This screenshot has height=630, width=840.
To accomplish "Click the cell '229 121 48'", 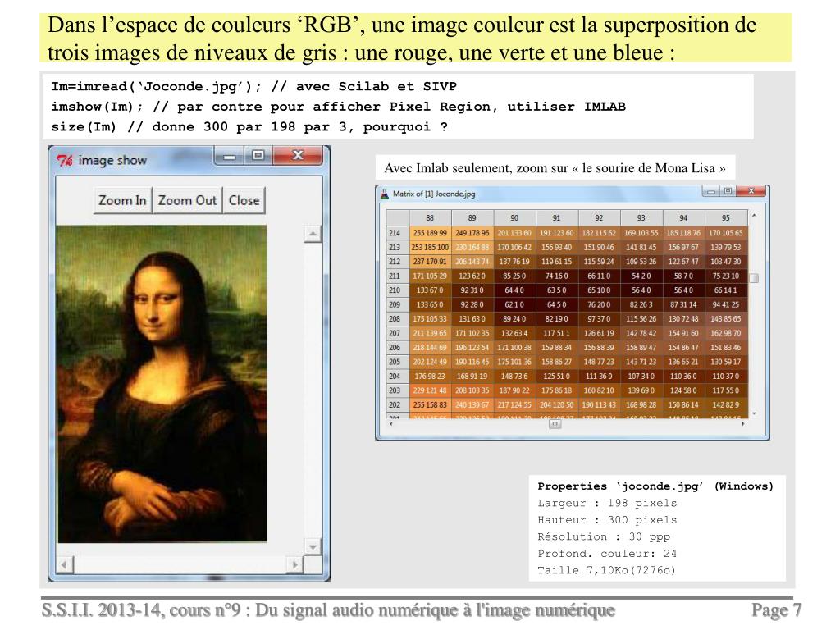I will tap(430, 390).
